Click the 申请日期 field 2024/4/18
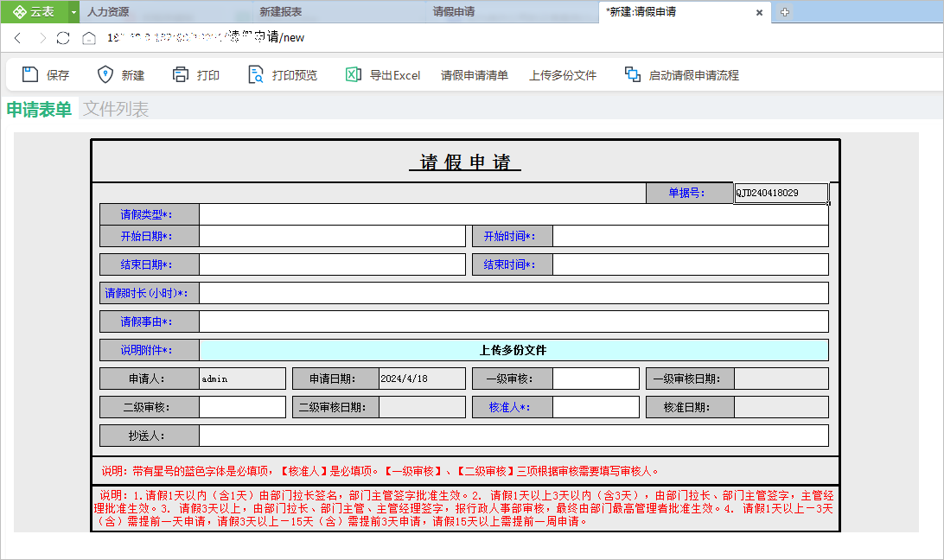This screenshot has width=944, height=560. pos(422,379)
